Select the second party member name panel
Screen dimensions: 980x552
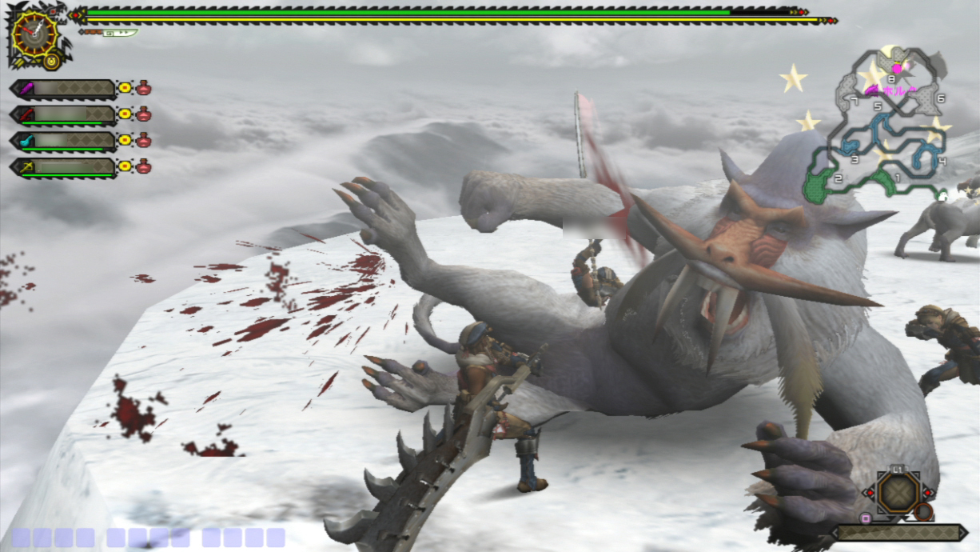coord(64,114)
